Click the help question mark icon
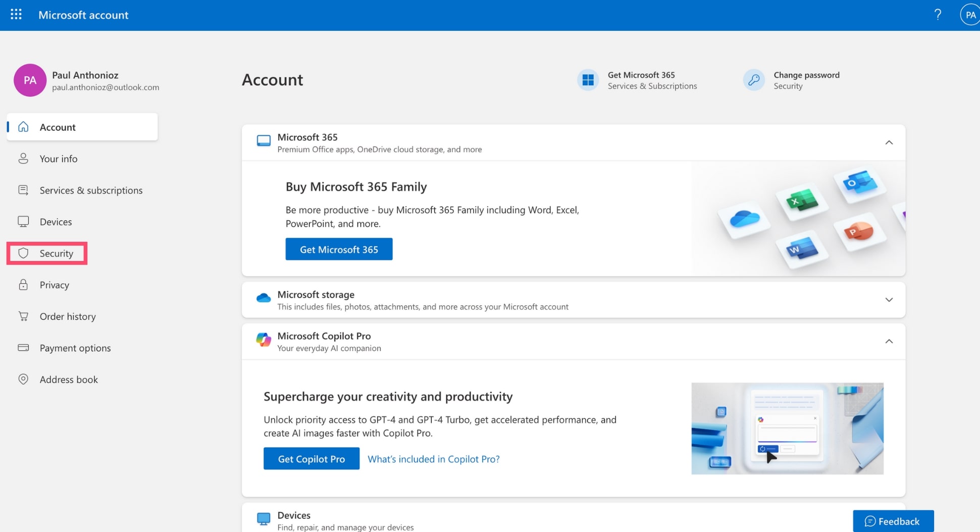 pos(938,15)
